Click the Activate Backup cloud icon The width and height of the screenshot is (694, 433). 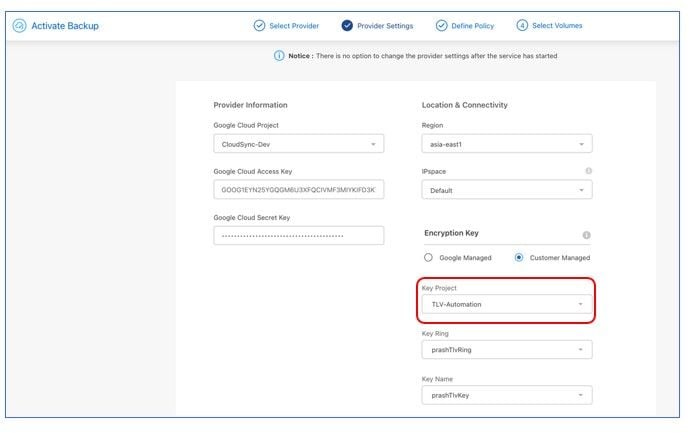[x=19, y=26]
